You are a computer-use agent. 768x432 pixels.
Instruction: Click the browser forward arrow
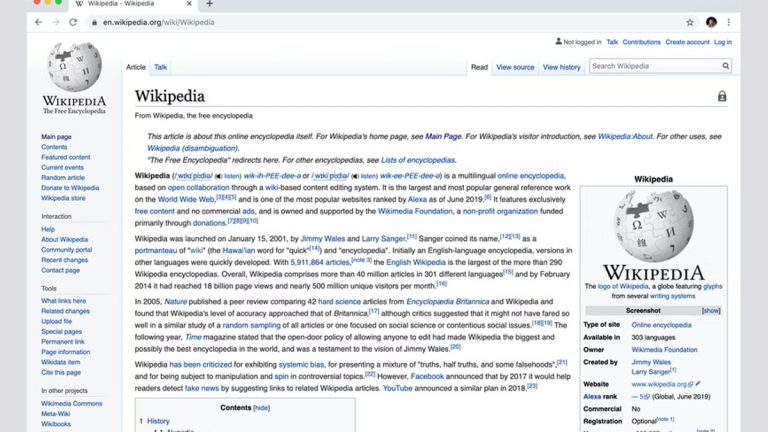[x=56, y=23]
